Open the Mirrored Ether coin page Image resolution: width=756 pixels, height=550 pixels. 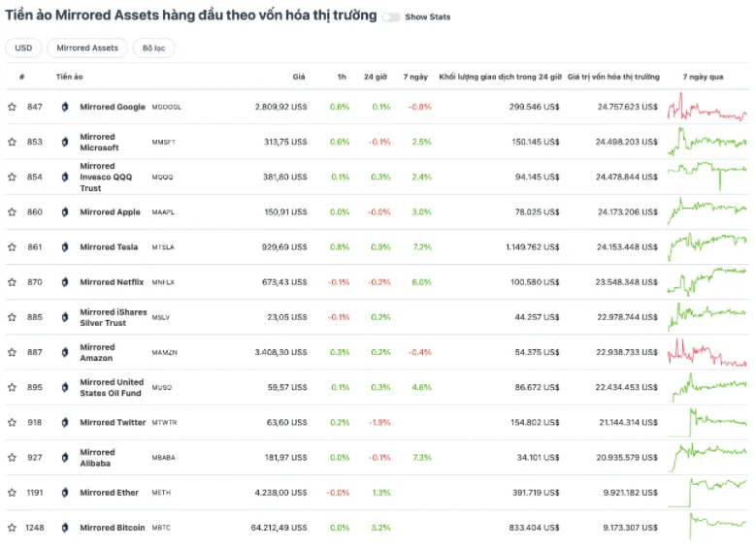pos(109,493)
